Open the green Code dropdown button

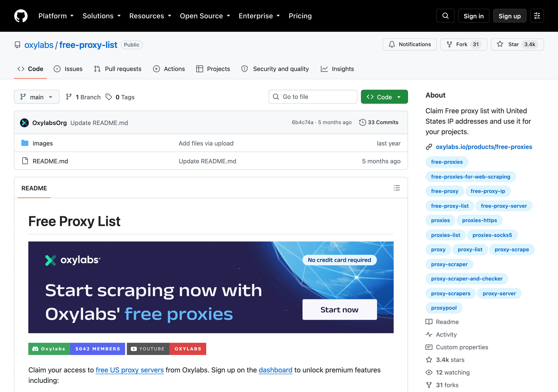point(384,97)
